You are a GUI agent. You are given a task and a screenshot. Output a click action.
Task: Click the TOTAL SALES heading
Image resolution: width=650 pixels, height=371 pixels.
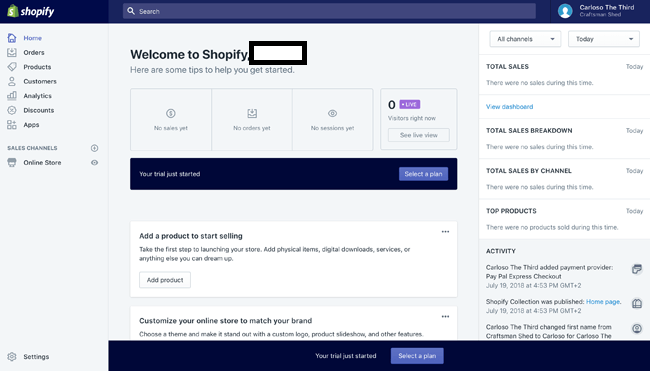pyautogui.click(x=507, y=66)
